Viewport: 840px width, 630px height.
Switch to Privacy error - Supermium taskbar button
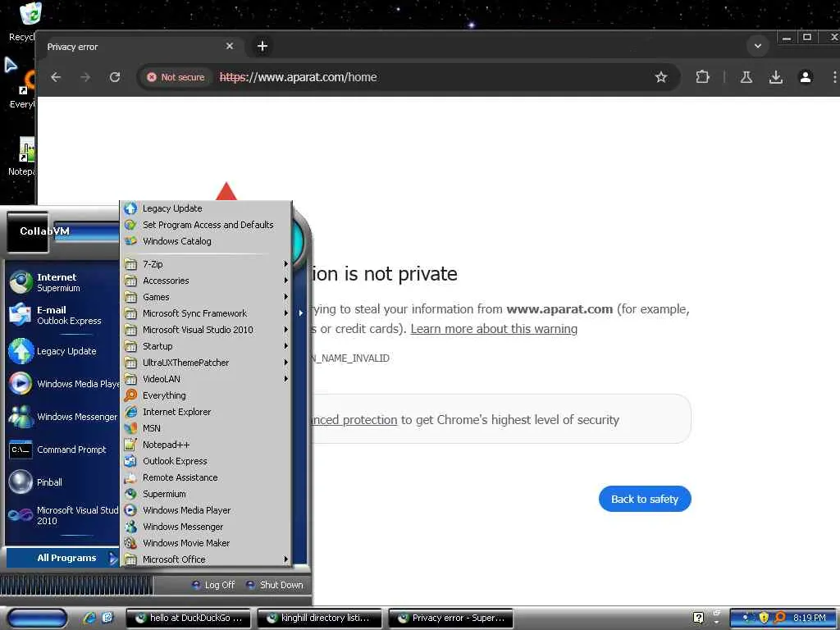point(450,618)
